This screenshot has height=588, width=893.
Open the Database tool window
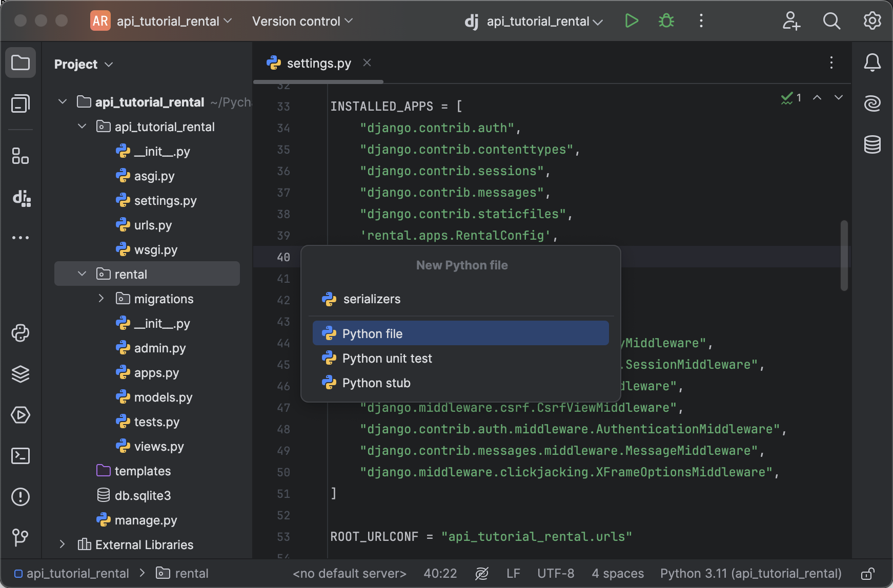[872, 144]
